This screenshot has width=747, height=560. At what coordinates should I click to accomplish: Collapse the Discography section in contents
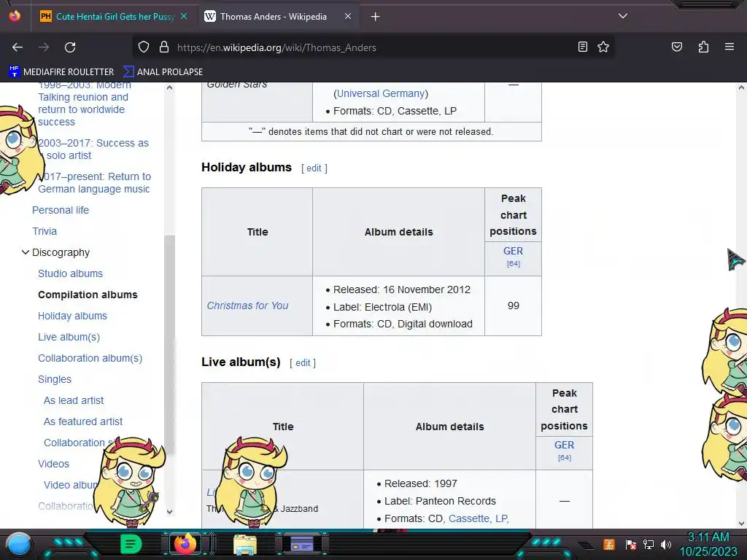(x=26, y=252)
